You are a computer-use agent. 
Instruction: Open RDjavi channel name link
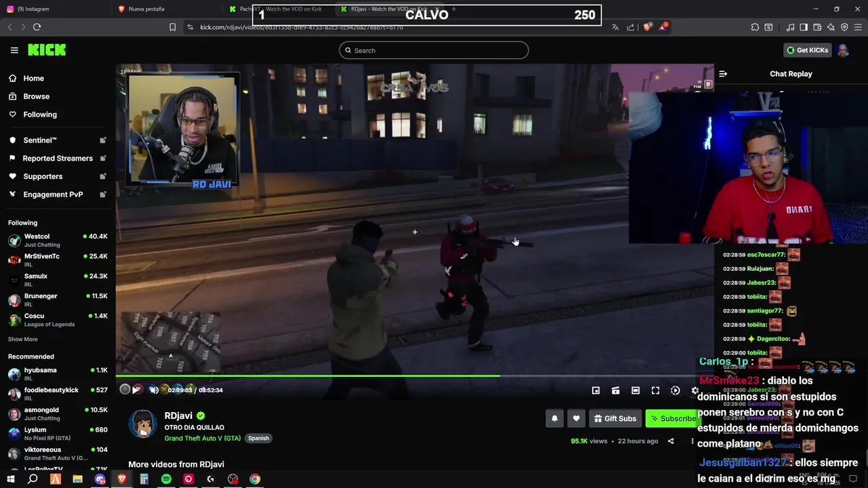178,415
